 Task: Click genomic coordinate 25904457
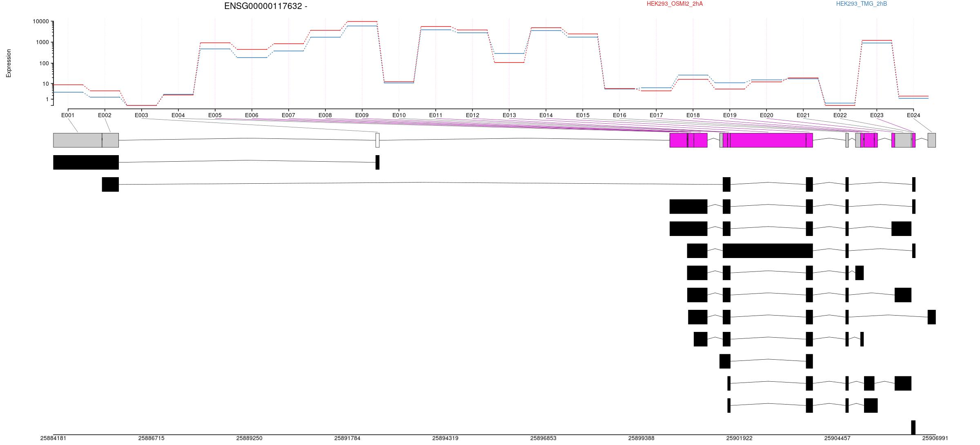[837, 438]
